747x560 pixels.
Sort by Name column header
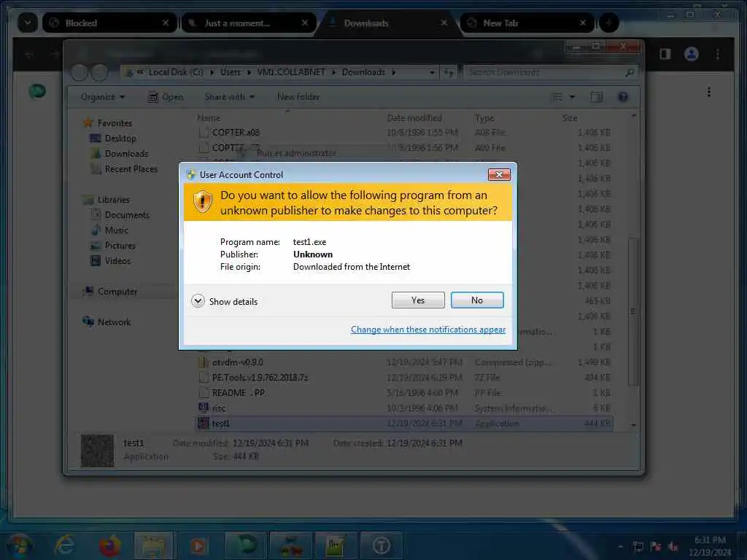209,118
